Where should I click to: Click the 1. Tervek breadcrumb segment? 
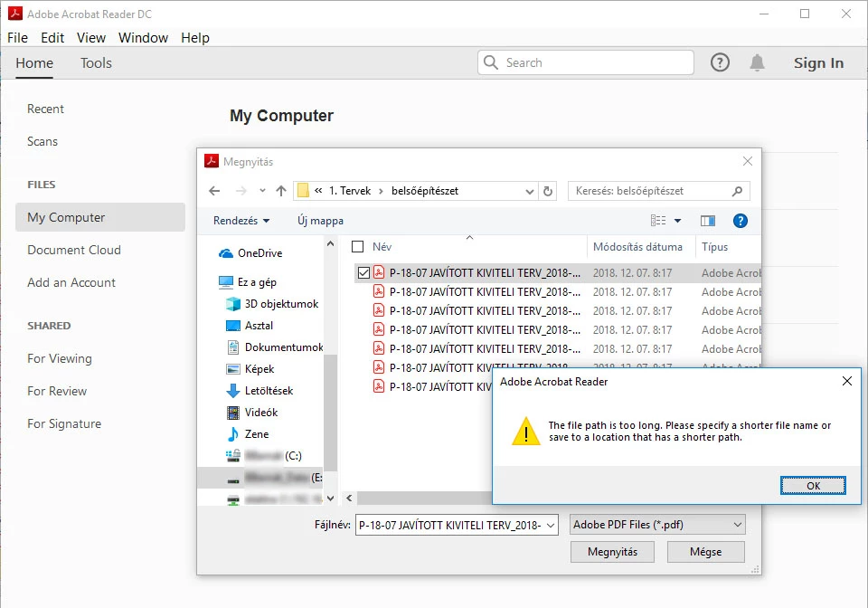(x=350, y=191)
